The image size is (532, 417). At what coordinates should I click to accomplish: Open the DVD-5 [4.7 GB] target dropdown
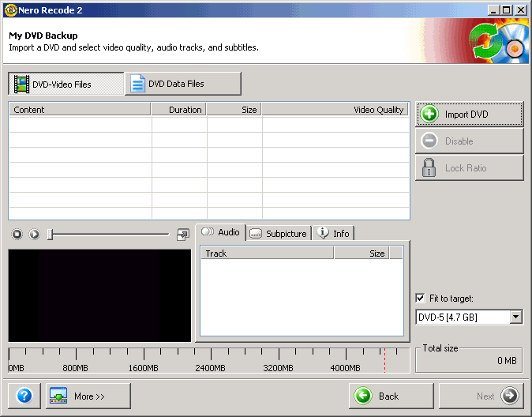tap(516, 317)
